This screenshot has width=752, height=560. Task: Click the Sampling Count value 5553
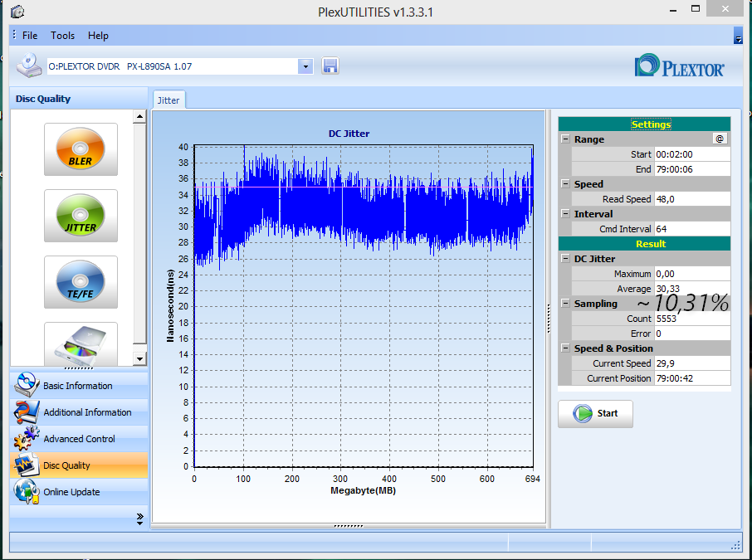coord(692,319)
